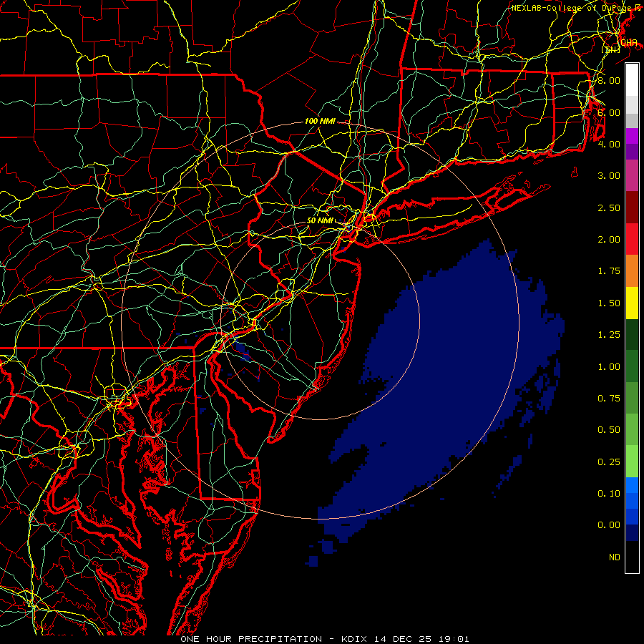Image resolution: width=644 pixels, height=644 pixels.
Task: Click the 0.00 legend value
Action: point(608,525)
